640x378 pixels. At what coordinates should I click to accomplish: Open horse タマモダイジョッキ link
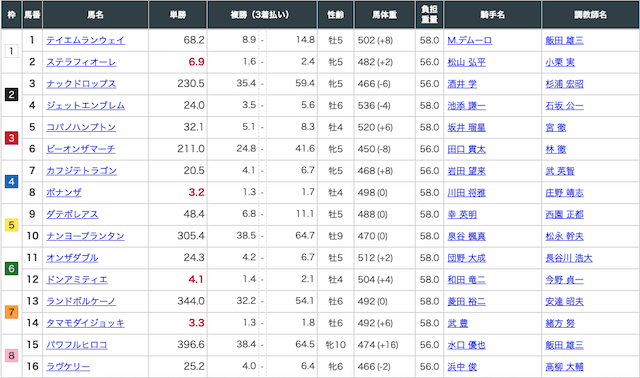pyautogui.click(x=85, y=323)
